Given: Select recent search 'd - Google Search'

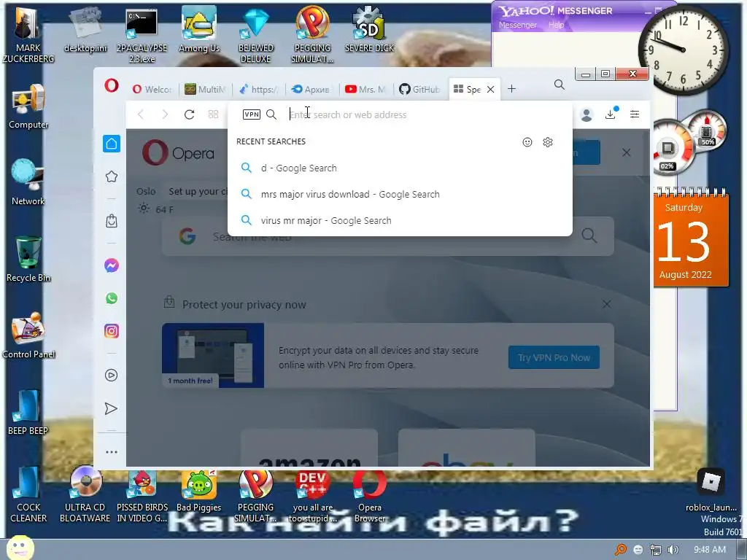Looking at the screenshot, I should click(x=400, y=168).
